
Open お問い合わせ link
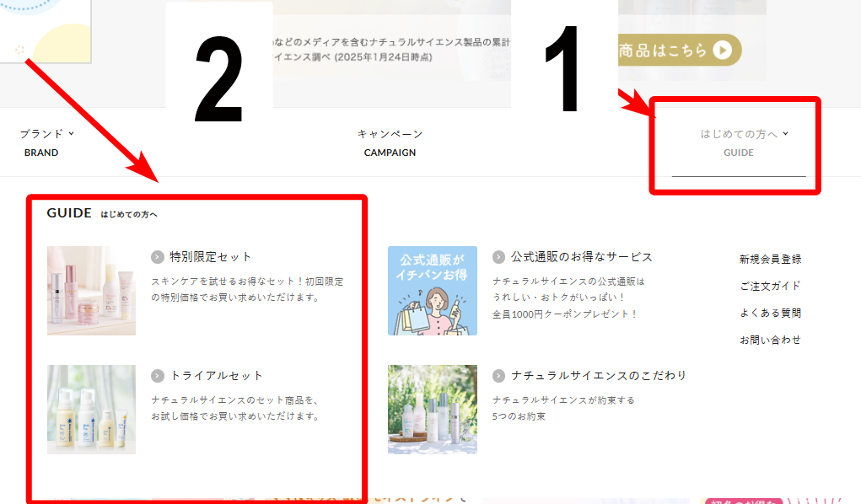pyautogui.click(x=770, y=340)
